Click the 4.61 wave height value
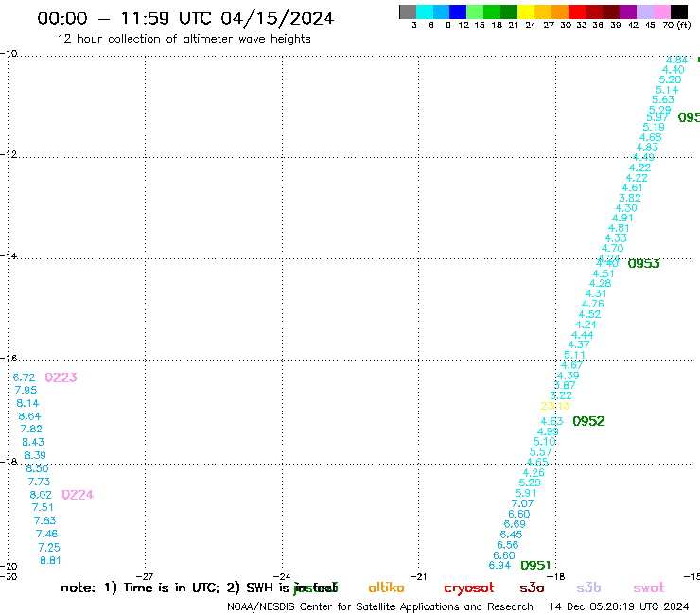700x615 pixels. pyautogui.click(x=633, y=188)
